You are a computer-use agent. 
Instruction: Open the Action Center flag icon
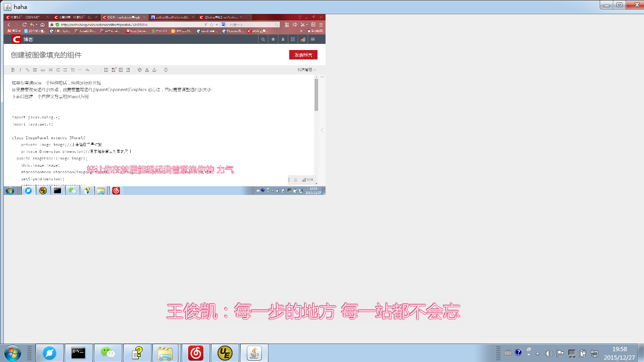point(560,353)
